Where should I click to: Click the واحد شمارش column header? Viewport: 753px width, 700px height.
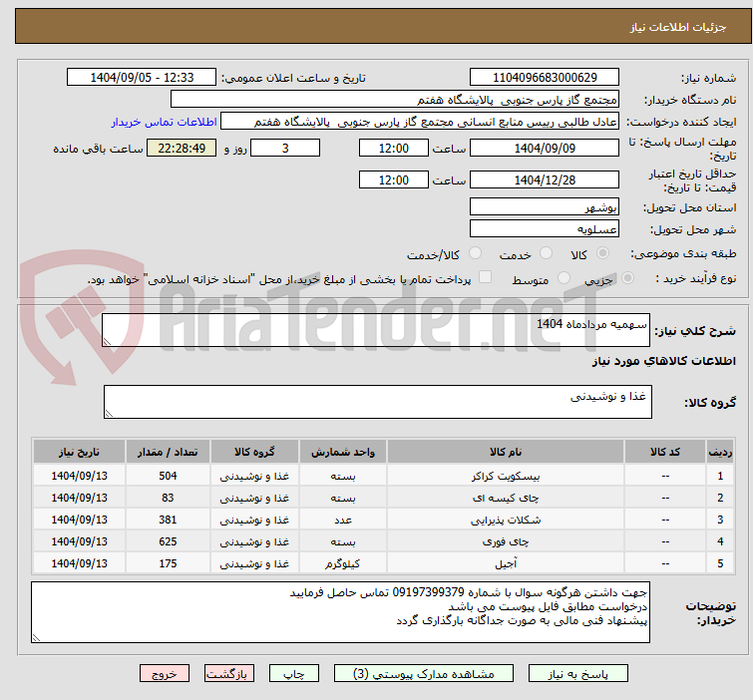click(x=343, y=452)
